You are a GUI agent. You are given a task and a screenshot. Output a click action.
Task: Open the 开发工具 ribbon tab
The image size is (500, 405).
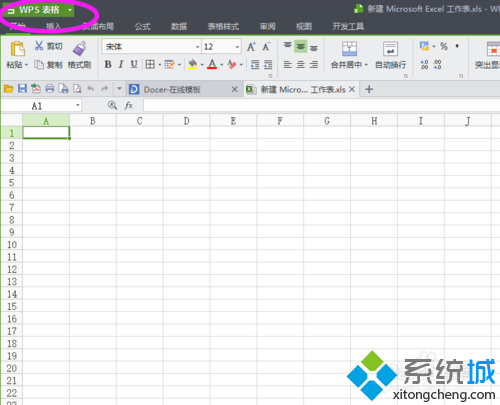point(348,26)
